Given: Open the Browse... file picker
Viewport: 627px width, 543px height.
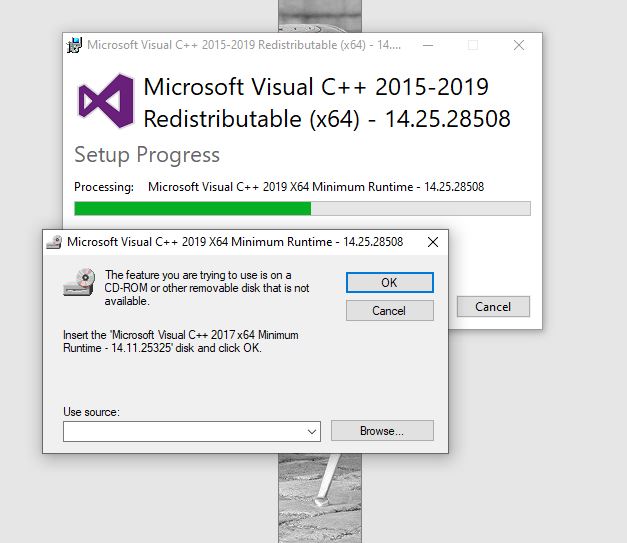Looking at the screenshot, I should [382, 431].
